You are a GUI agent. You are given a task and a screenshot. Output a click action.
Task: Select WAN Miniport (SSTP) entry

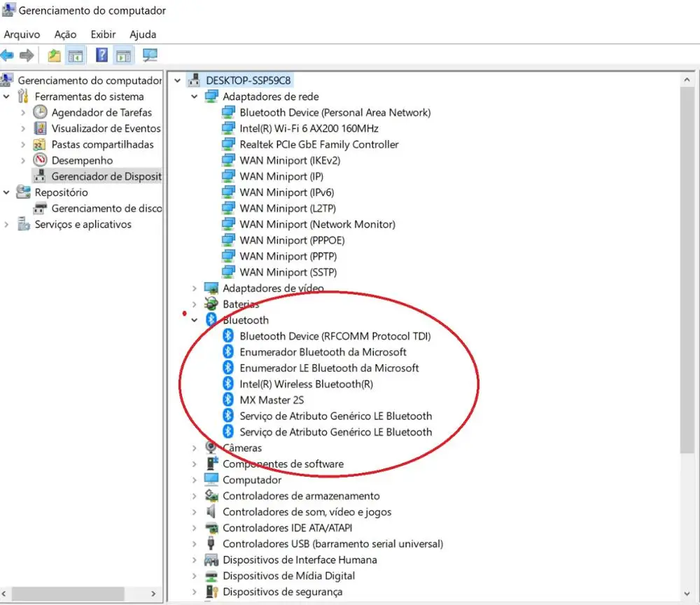tap(288, 272)
